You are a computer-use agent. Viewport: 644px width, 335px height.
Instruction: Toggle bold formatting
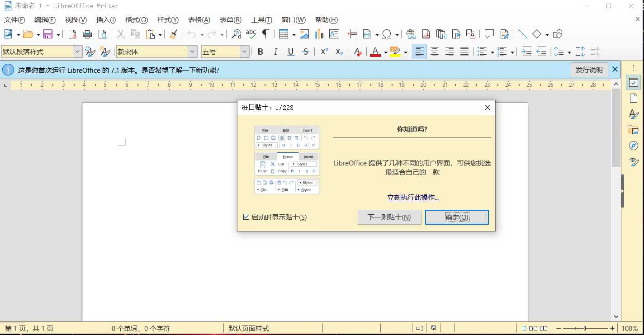260,52
